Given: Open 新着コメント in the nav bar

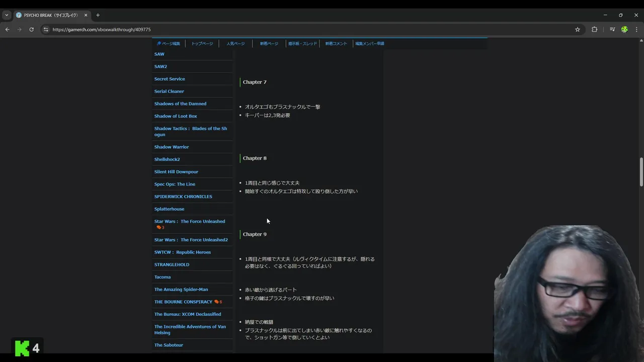Looking at the screenshot, I should tap(336, 44).
